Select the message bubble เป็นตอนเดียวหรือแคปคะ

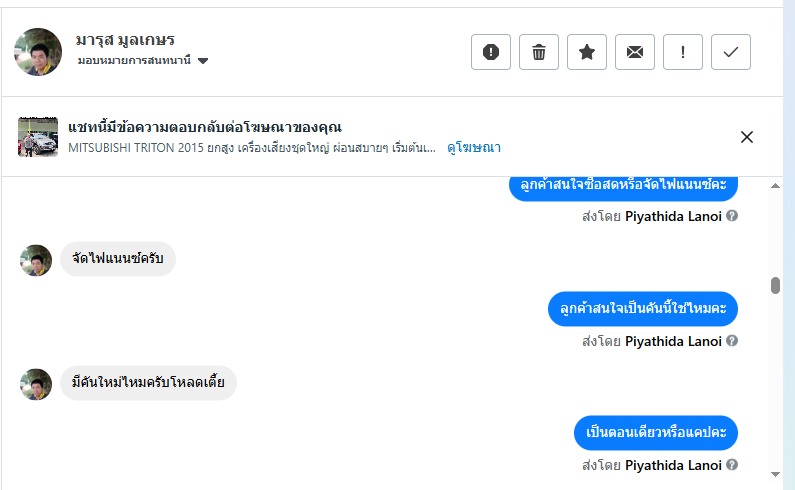656,433
